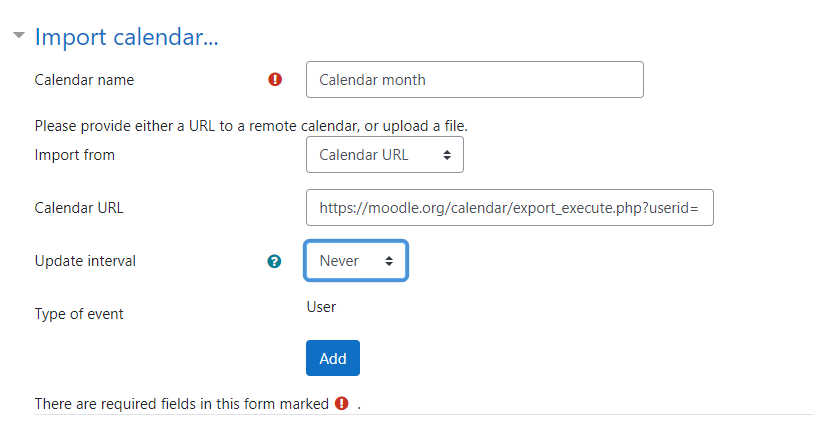Click the red required icon beside Calendar name

(x=275, y=79)
